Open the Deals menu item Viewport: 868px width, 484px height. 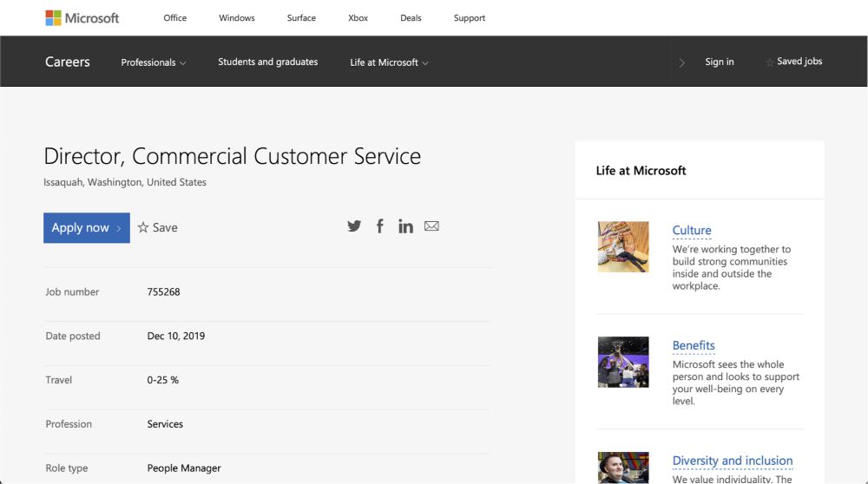(x=411, y=17)
